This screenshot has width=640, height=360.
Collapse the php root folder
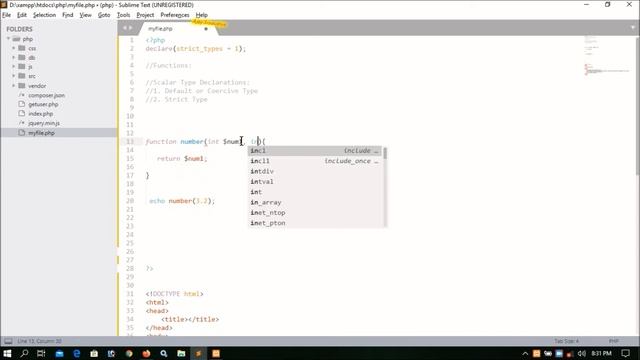[x=9, y=39]
